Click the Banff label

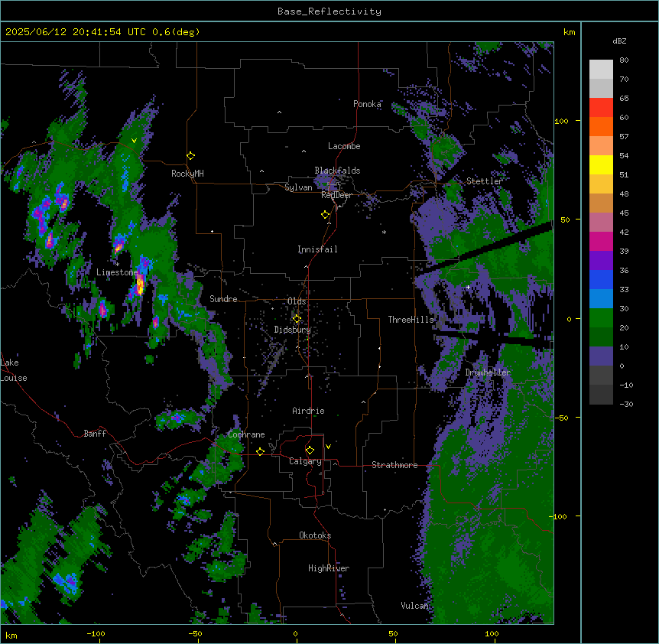(95, 434)
